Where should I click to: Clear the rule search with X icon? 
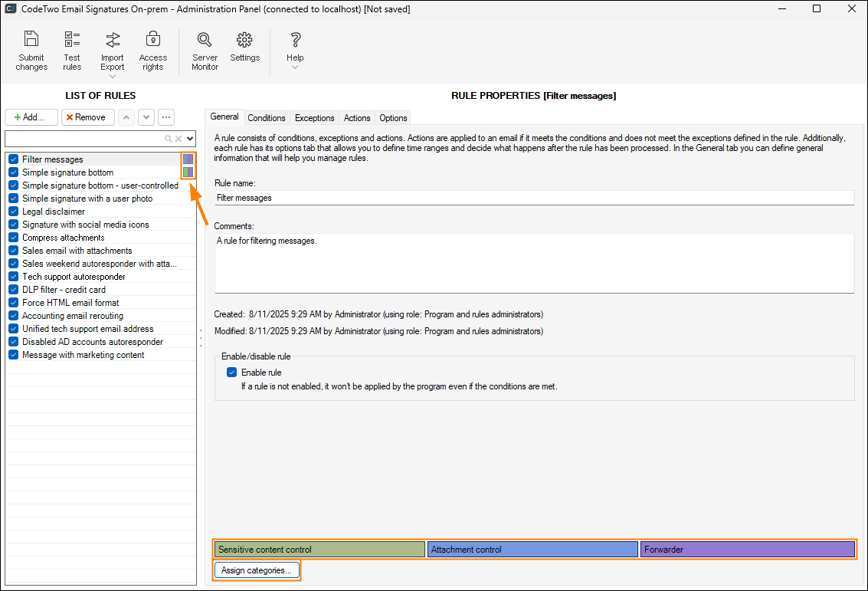[x=179, y=139]
